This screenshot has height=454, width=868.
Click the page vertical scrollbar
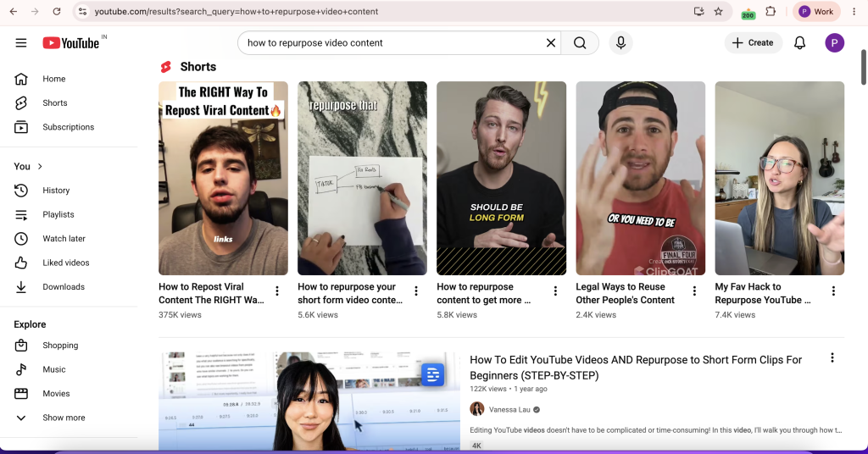tap(864, 68)
